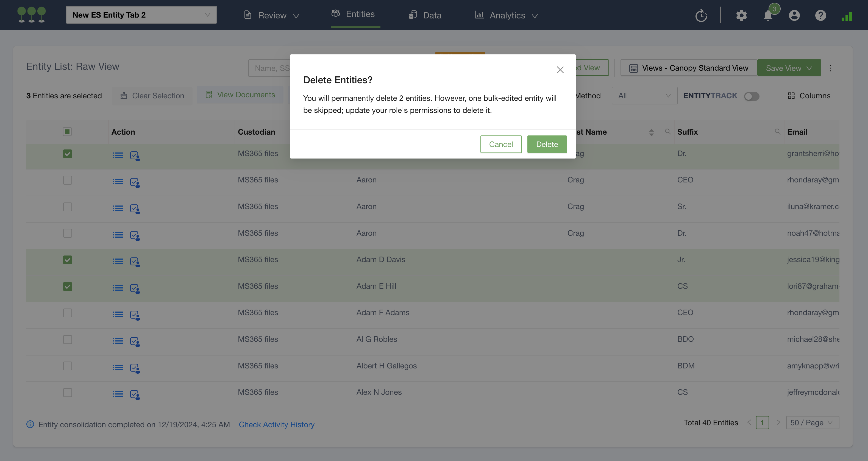Click entity review icon in Al G Robles row
The width and height of the screenshot is (868, 461).
point(135,341)
